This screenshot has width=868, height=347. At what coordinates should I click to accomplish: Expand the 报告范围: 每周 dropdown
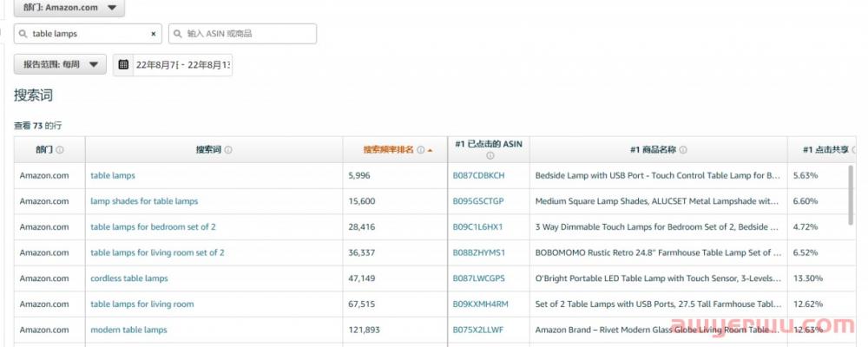(x=60, y=65)
